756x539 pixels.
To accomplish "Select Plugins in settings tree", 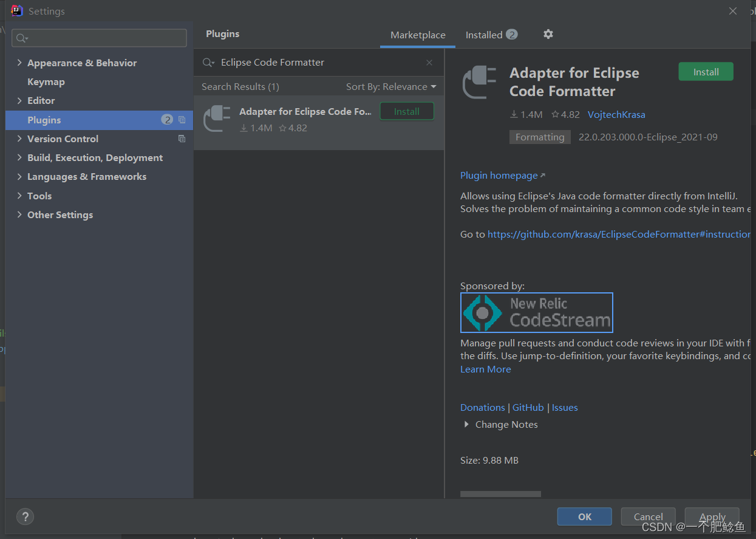I will (x=100, y=120).
